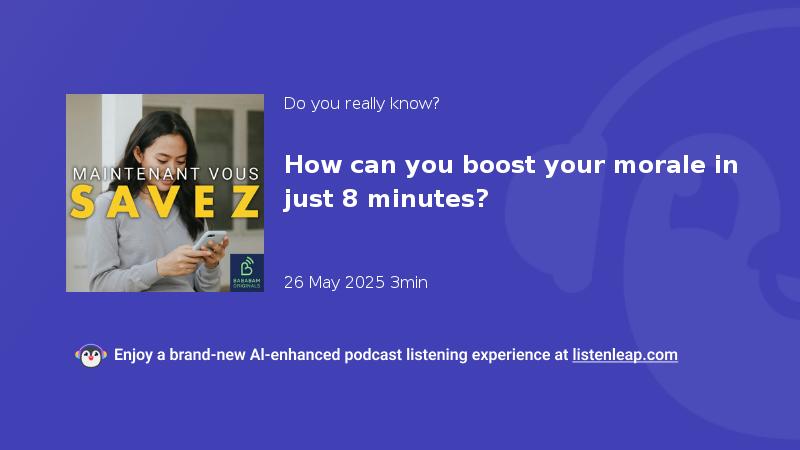Click the Maintenant Vous Savez podcast cover
The image size is (800, 450).
point(165,193)
